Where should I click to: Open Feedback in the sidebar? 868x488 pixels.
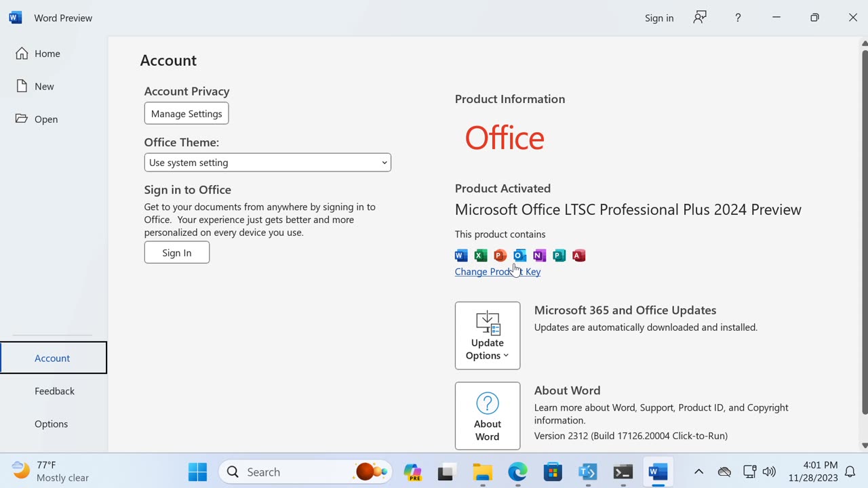pos(54,391)
